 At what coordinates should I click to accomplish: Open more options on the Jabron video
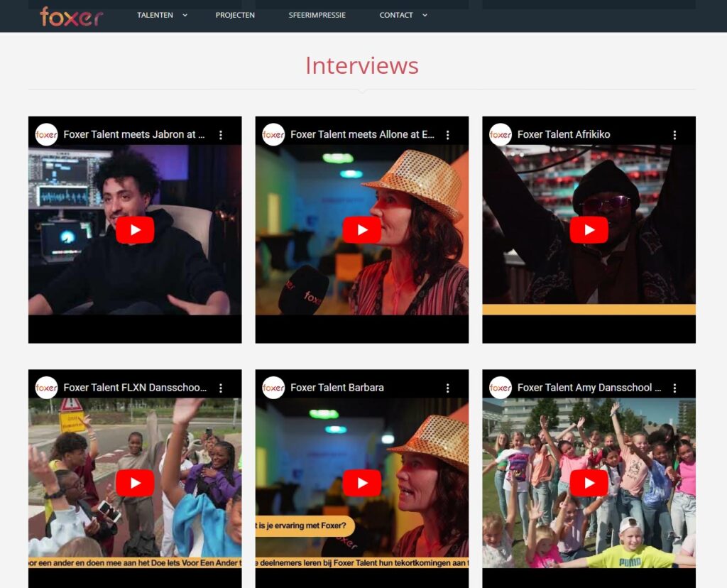click(x=221, y=135)
